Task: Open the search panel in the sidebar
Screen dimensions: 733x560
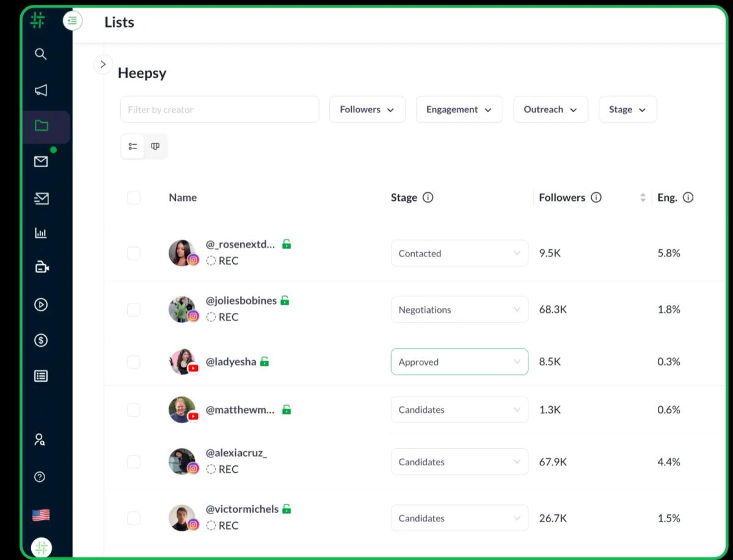Action: 40,54
